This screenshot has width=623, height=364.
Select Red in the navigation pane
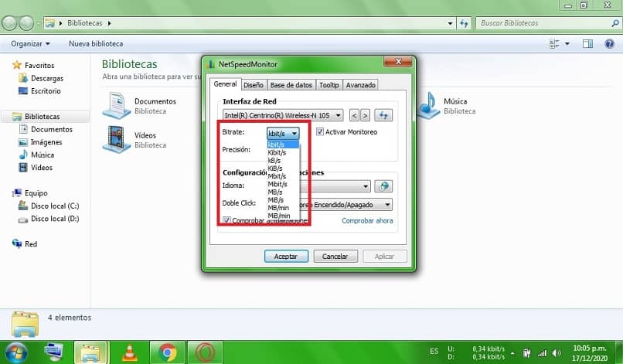coord(31,244)
